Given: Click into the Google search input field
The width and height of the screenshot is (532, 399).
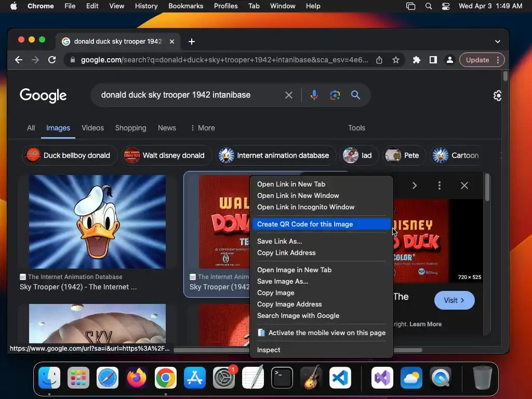Looking at the screenshot, I should [x=190, y=95].
